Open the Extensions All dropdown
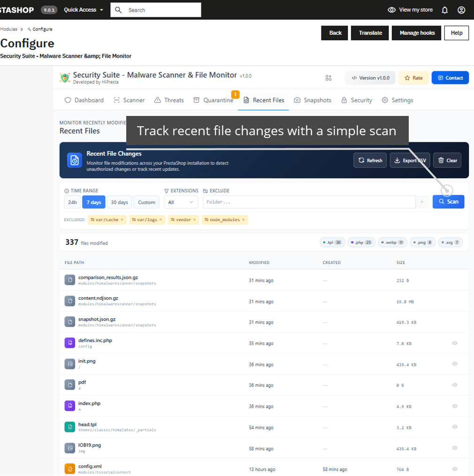The image size is (474, 476). pyautogui.click(x=181, y=202)
